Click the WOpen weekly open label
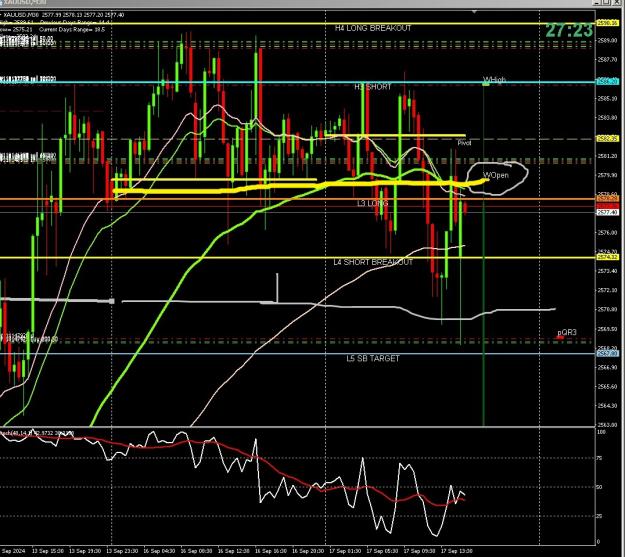This screenshot has height=557, width=625. point(496,175)
